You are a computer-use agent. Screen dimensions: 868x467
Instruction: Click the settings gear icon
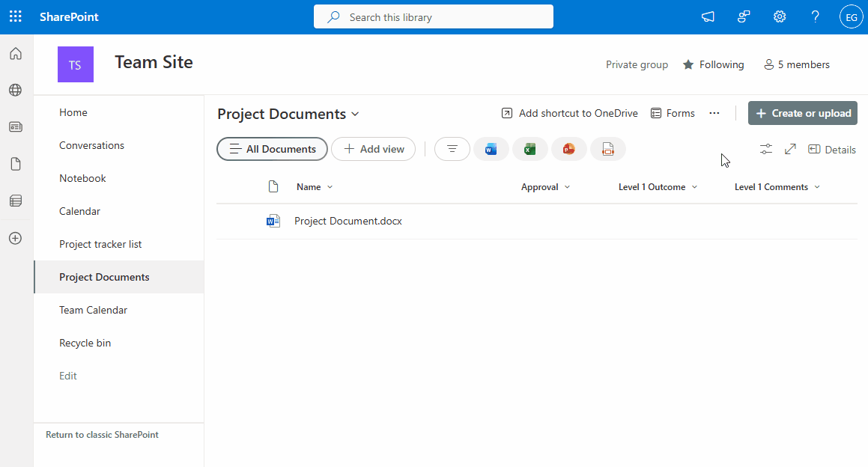(x=780, y=16)
